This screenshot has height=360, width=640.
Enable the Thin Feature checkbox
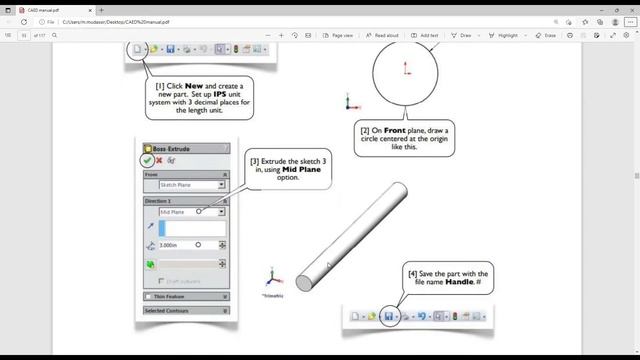(148, 297)
